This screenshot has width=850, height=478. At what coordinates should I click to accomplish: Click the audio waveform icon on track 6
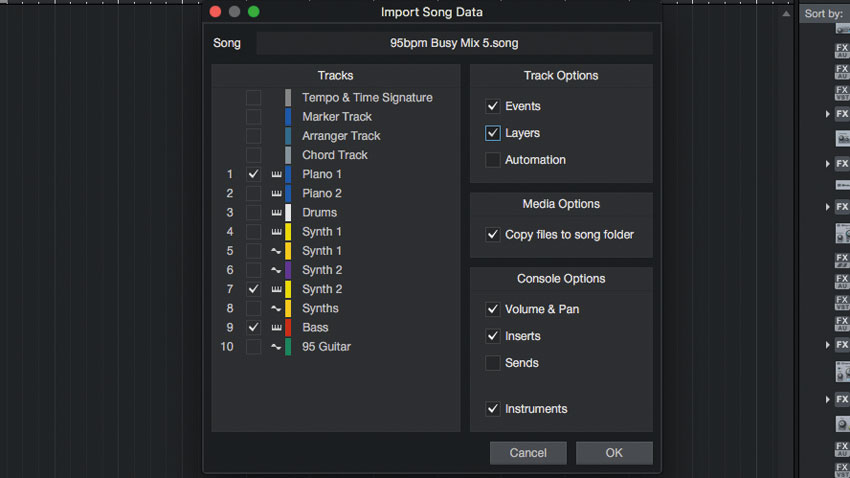[x=276, y=270]
